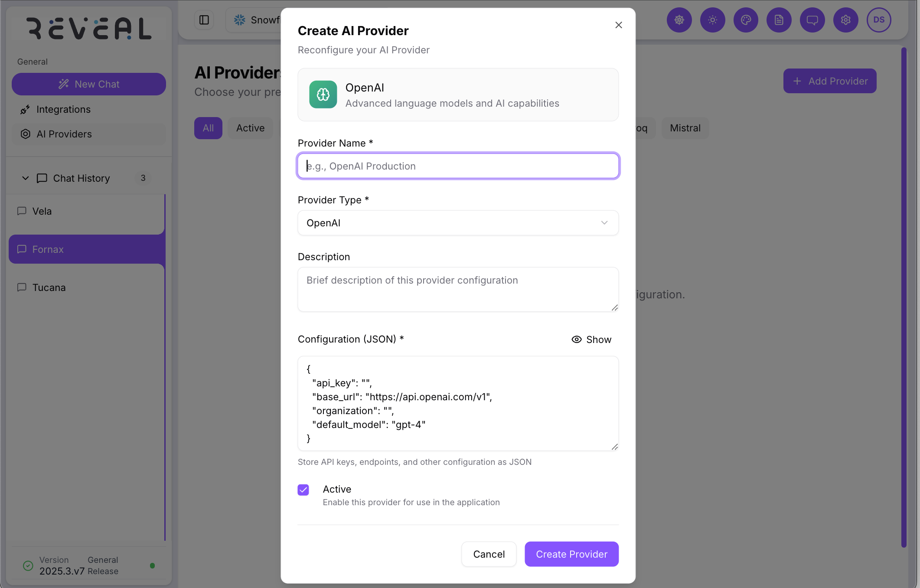The height and width of the screenshot is (588, 920).
Task: Focus the Provider Name input field
Action: coord(457,166)
